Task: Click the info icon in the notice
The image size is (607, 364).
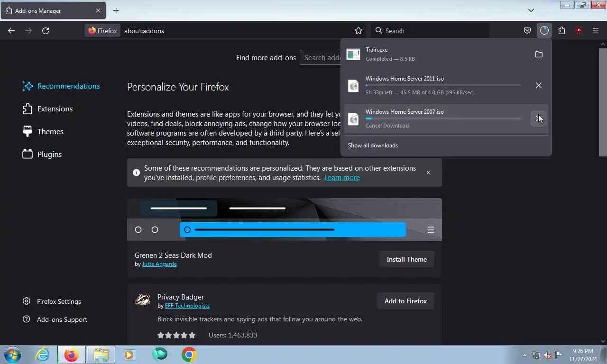Action: pos(136,173)
